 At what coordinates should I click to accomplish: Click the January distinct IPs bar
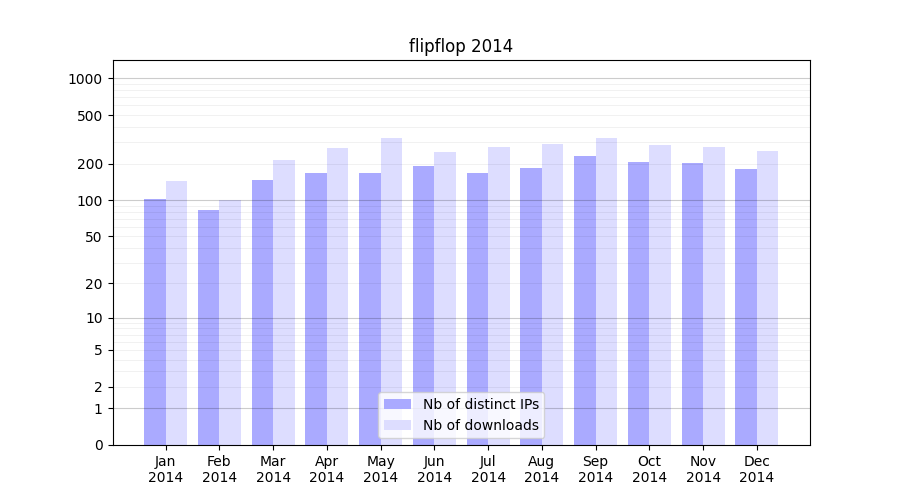(x=155, y=322)
